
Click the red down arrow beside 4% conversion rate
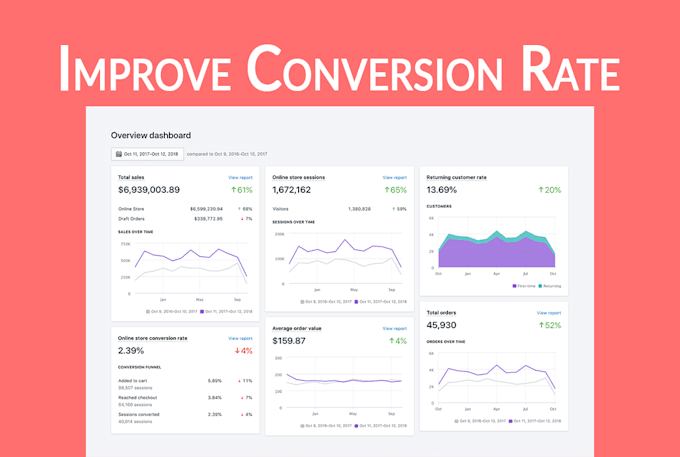(237, 351)
